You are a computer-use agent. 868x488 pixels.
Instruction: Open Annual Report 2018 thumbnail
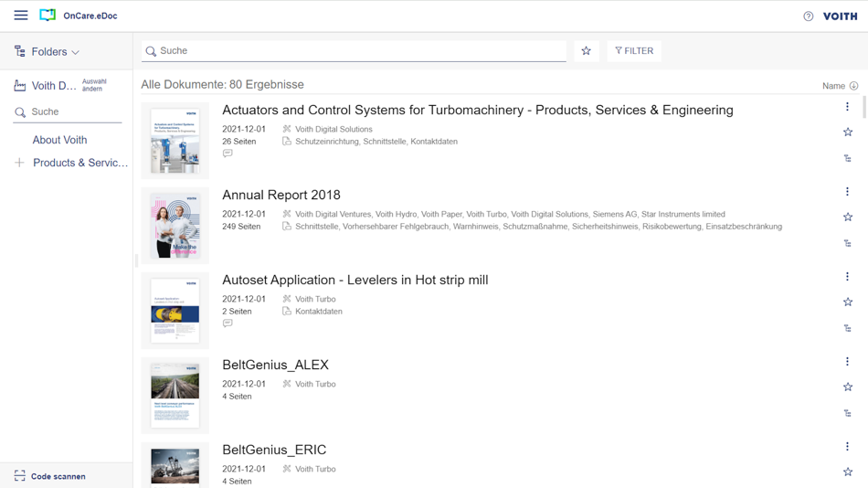pyautogui.click(x=175, y=226)
